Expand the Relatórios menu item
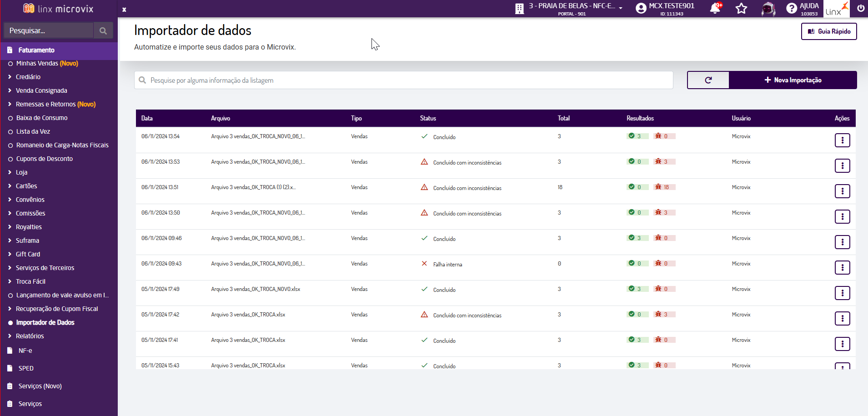The image size is (868, 416). pos(30,336)
